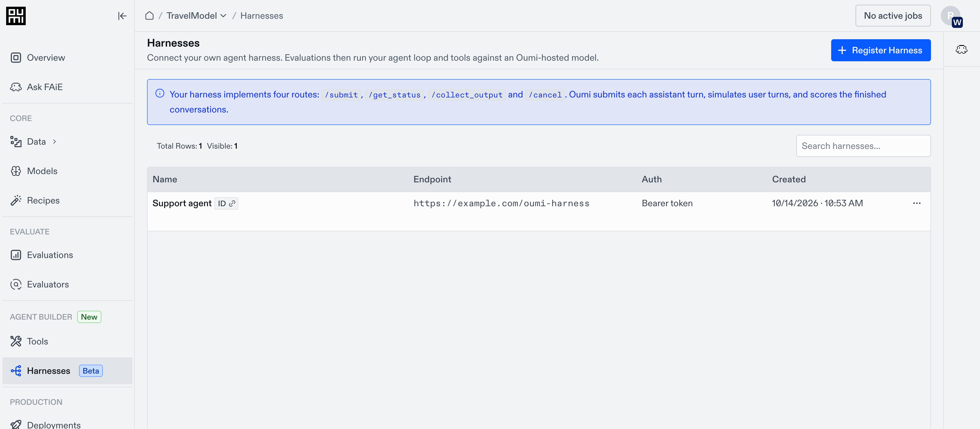This screenshot has width=980, height=429.
Task: Open Models from the sidebar
Action: pyautogui.click(x=67, y=171)
